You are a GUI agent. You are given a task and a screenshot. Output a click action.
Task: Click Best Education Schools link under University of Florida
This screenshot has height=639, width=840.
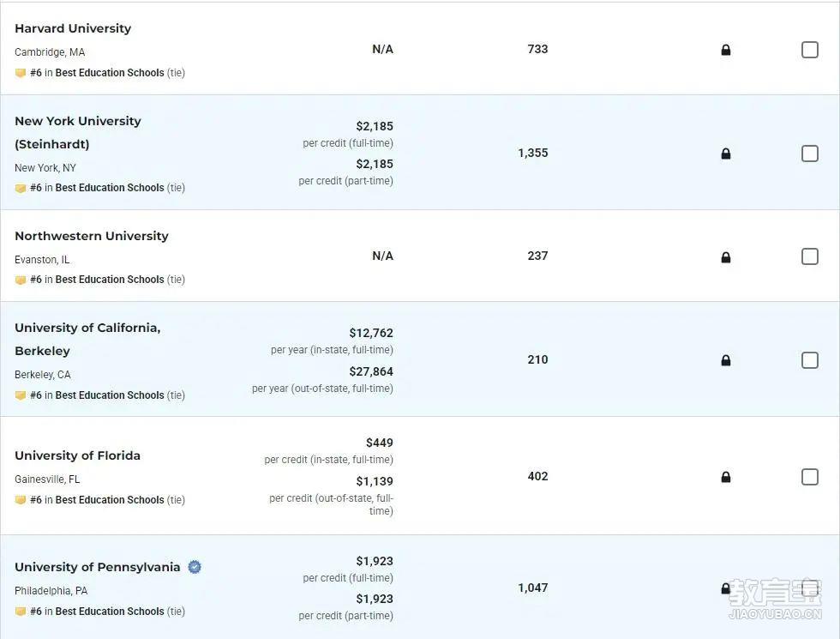(x=110, y=499)
